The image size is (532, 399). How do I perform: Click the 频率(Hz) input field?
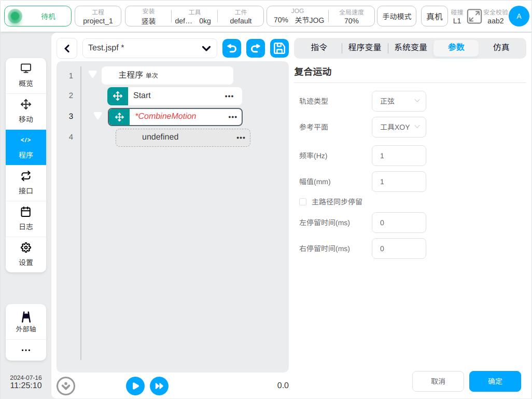coord(399,156)
